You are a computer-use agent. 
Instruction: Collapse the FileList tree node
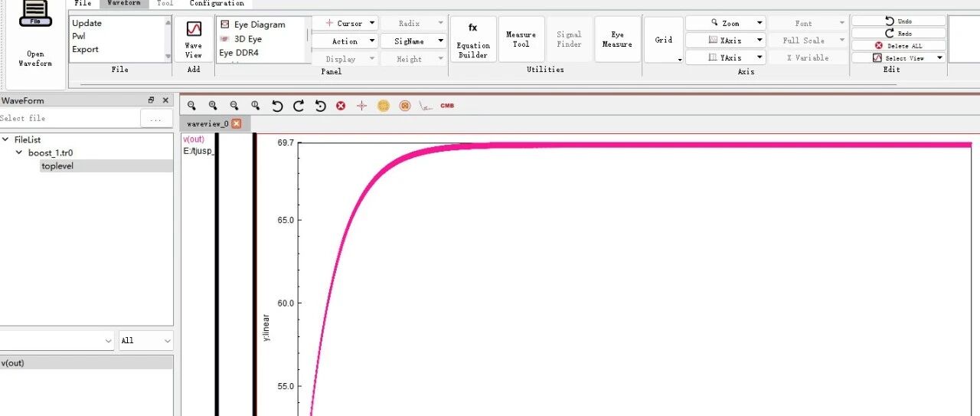5,140
